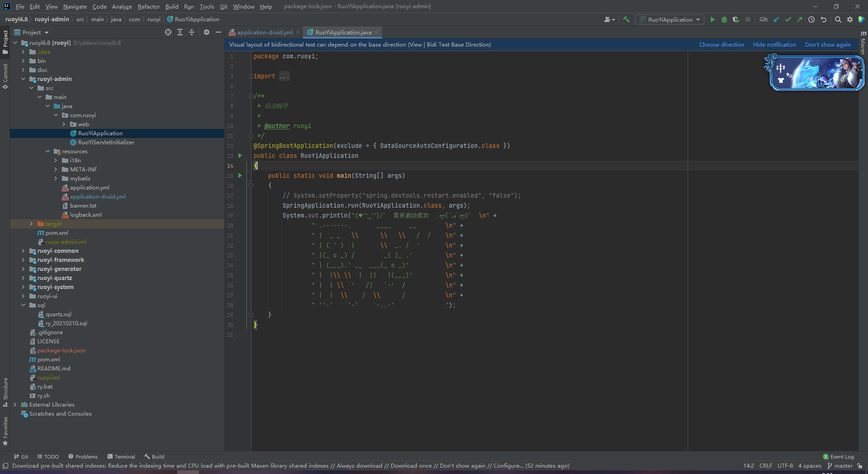Start debugging with the green bug icon
Image resolution: width=868 pixels, height=474 pixels.
pos(724,19)
